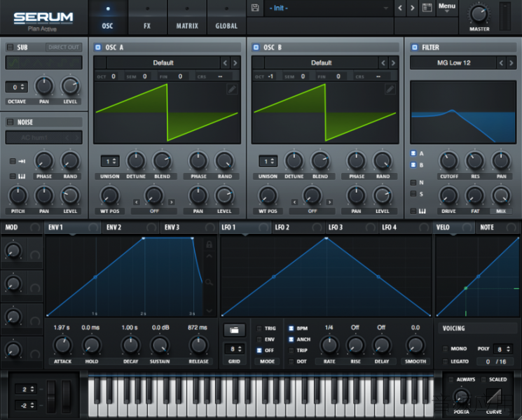This screenshot has width=522, height=420.
Task: Click OSC B warp mode right arrow
Action: 329,202
